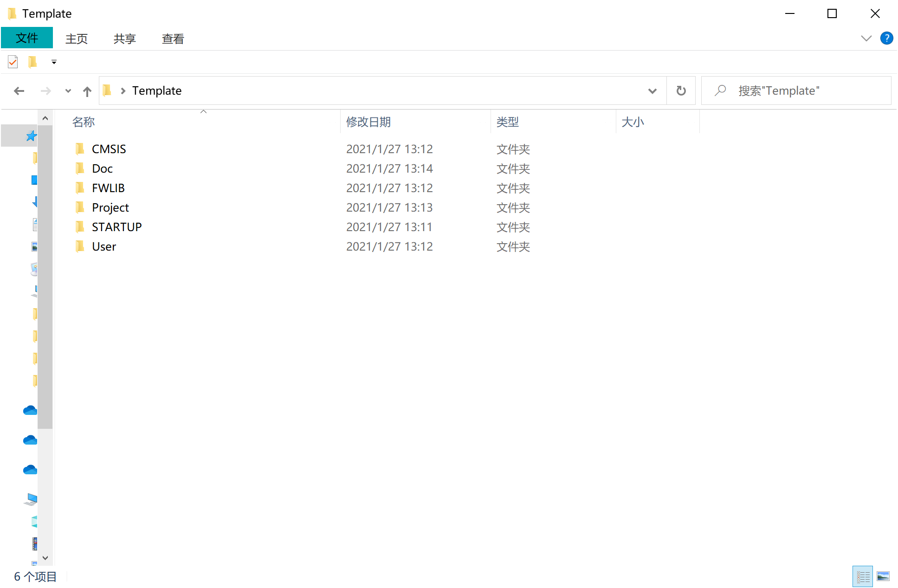Sort by the 修改日期 column header

[368, 122]
